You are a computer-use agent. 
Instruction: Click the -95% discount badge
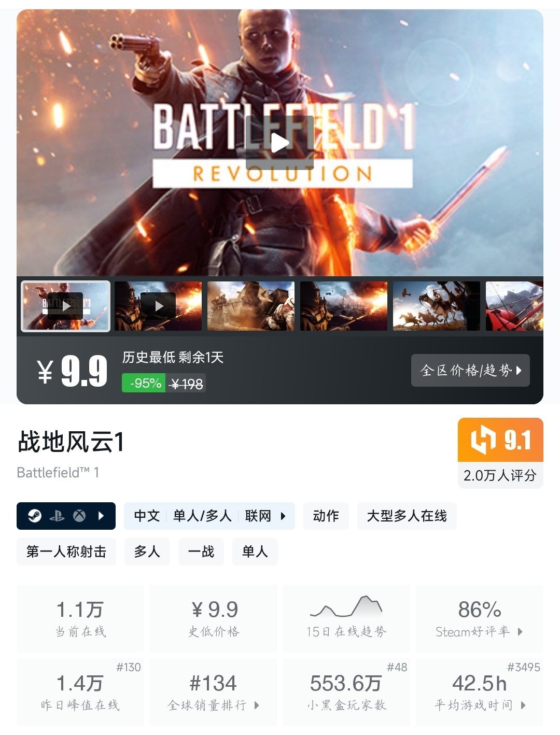pos(144,383)
